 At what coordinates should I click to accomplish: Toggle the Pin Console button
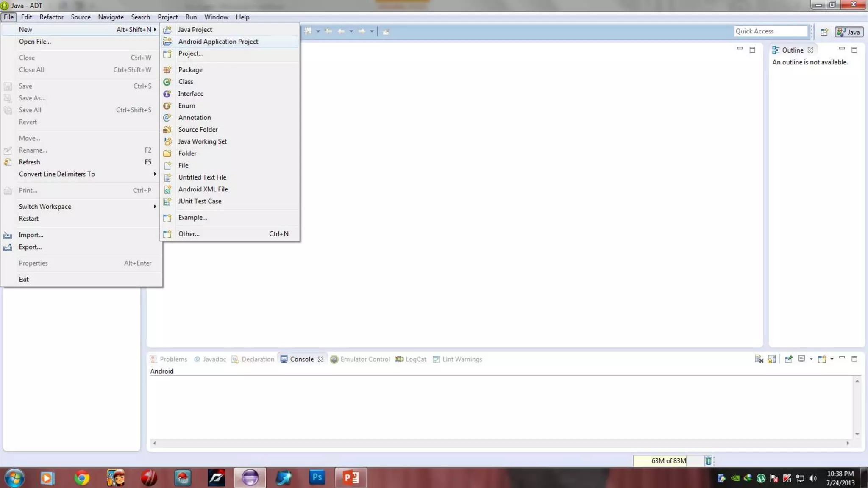tap(788, 359)
